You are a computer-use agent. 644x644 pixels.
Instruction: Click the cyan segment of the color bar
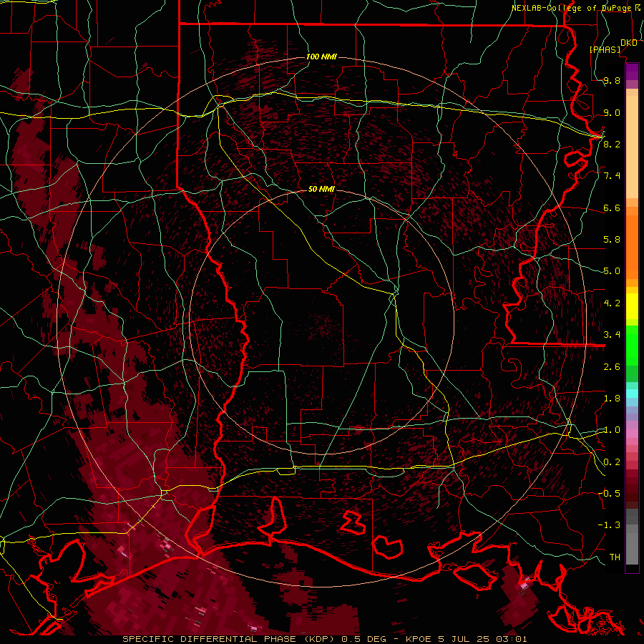coord(632,394)
